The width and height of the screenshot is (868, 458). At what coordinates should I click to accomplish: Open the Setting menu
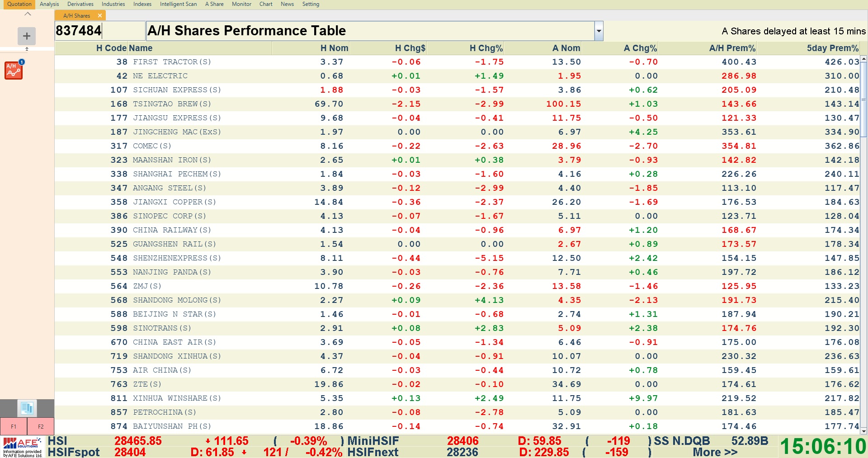click(311, 4)
